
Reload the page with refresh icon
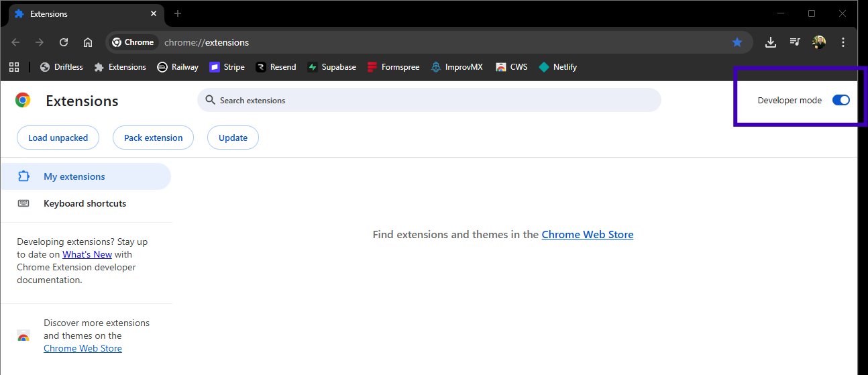[x=64, y=42]
